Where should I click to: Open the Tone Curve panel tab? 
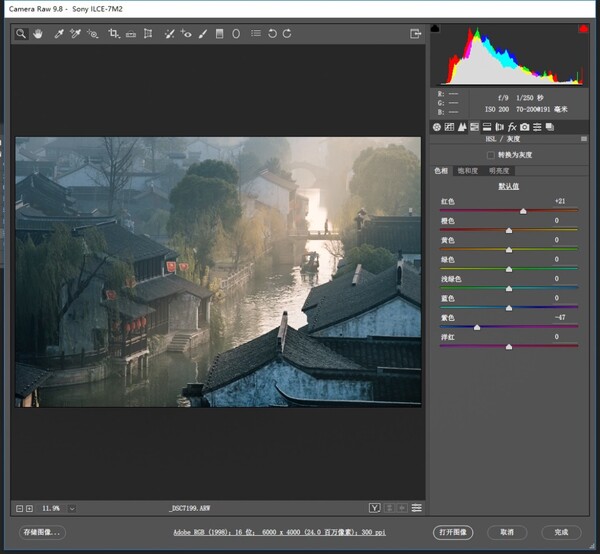point(449,127)
